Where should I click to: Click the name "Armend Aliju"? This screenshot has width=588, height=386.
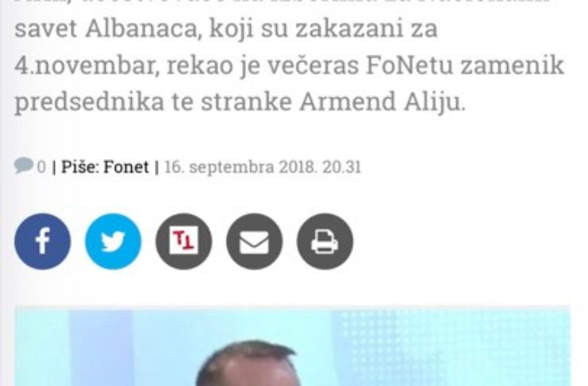tap(382, 102)
